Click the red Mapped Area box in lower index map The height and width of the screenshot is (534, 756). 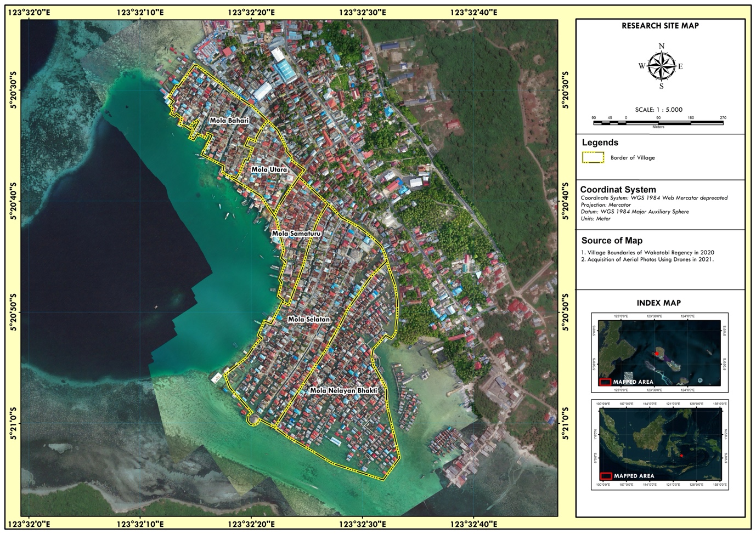606,476
